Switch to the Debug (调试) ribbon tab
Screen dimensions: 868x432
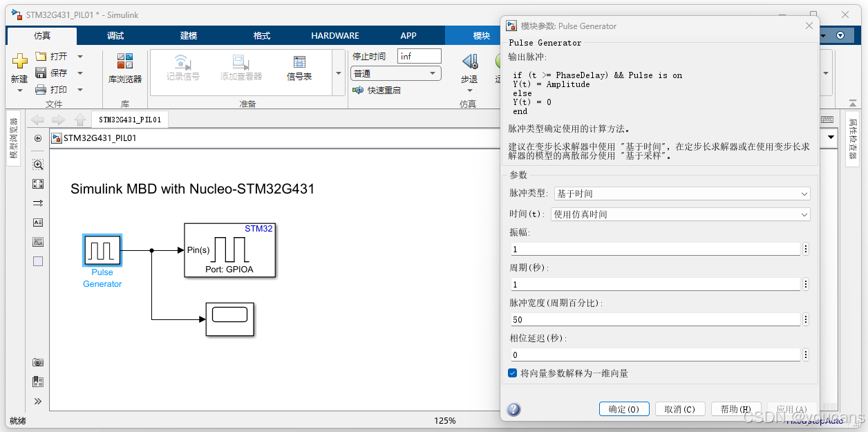(x=115, y=36)
